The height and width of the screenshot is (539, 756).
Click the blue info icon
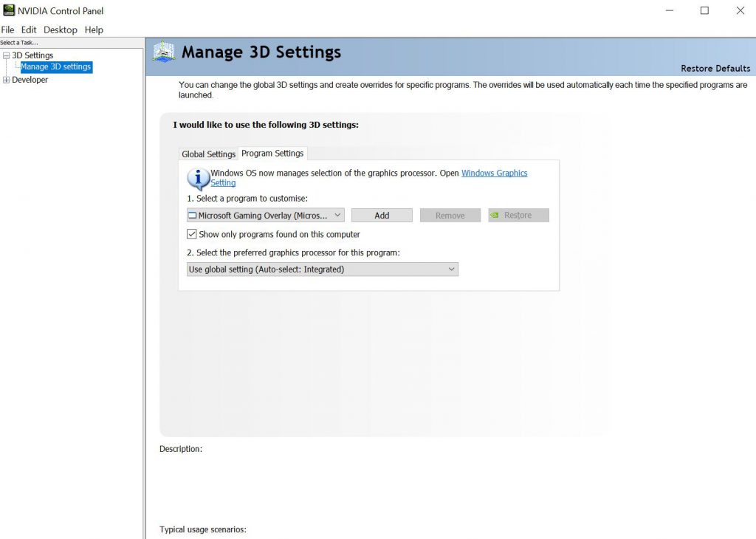(198, 179)
